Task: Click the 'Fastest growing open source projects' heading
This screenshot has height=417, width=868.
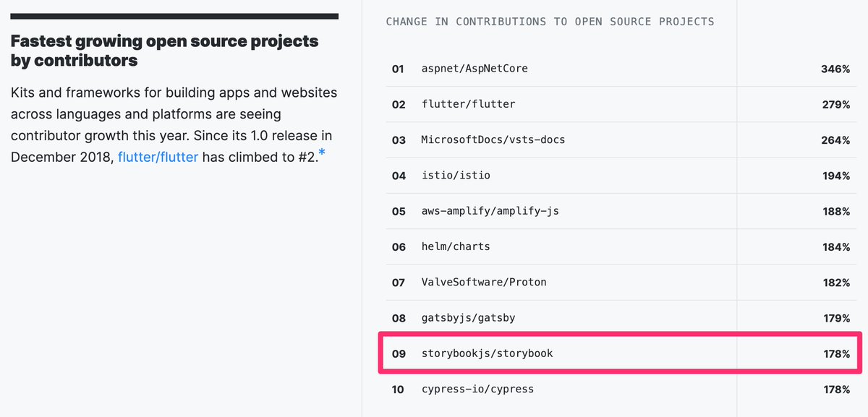Action: point(164,51)
